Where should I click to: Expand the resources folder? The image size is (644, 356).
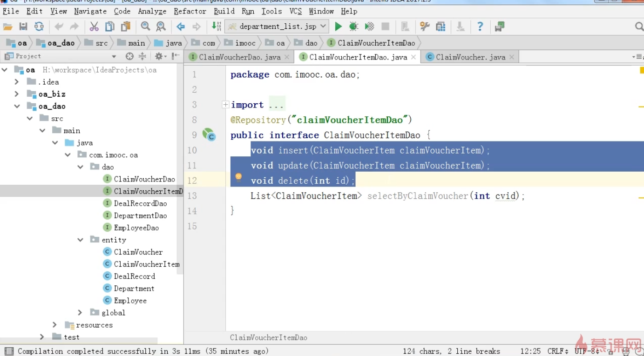[x=54, y=325]
